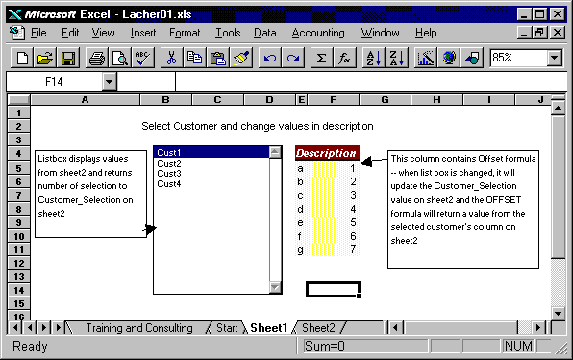Open the Insert menu
Screen dimensions: 573x360
click(143, 33)
